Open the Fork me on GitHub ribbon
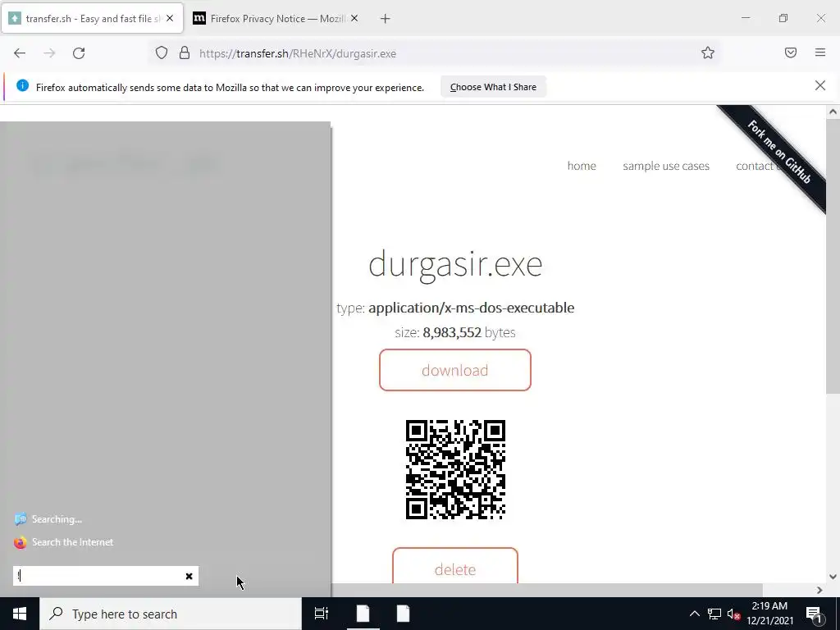The height and width of the screenshot is (630, 840). tap(778, 152)
